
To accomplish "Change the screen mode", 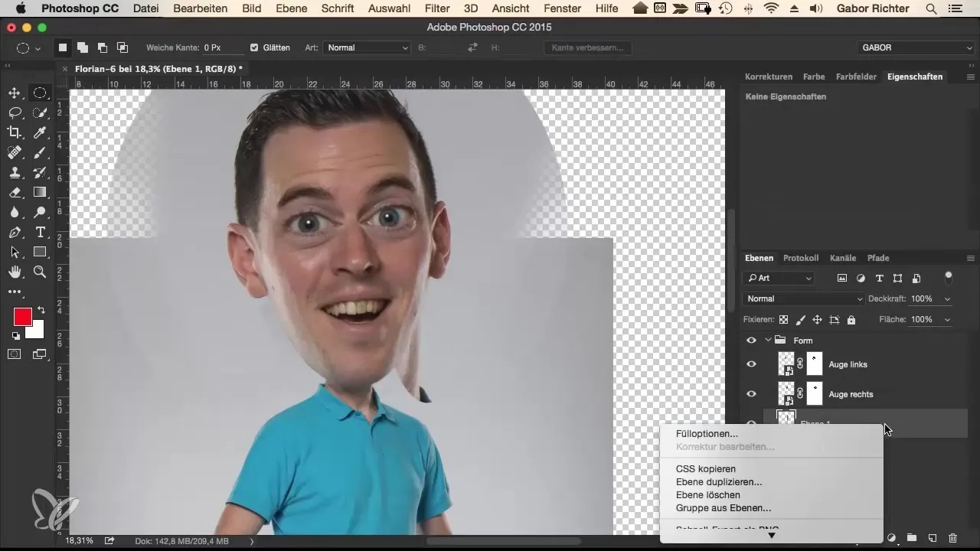I will click(x=40, y=354).
